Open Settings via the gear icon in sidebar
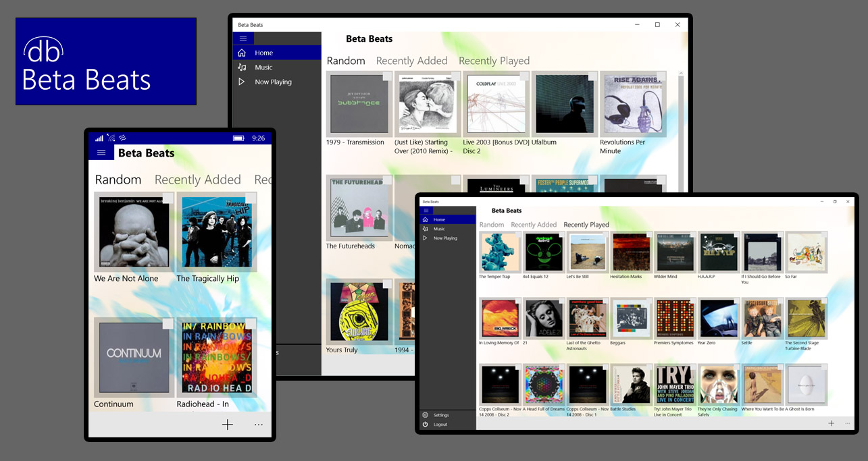Viewport: 868px width, 461px height. coord(425,415)
